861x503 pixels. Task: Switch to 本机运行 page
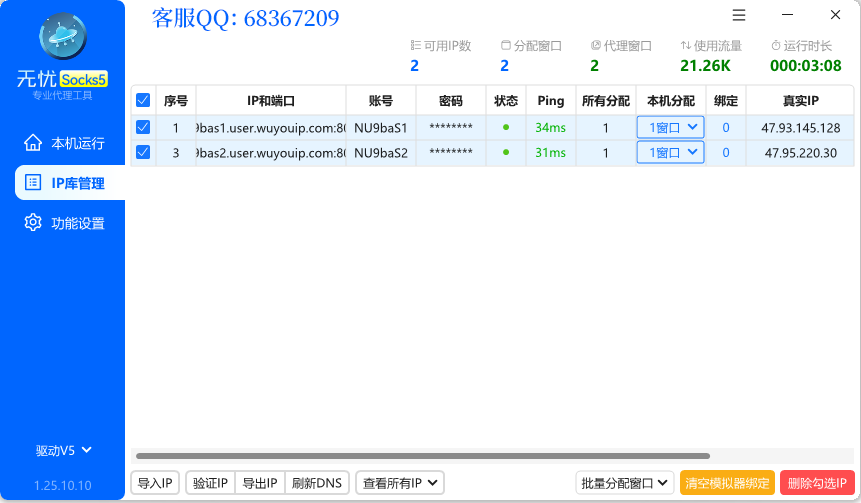coord(63,143)
